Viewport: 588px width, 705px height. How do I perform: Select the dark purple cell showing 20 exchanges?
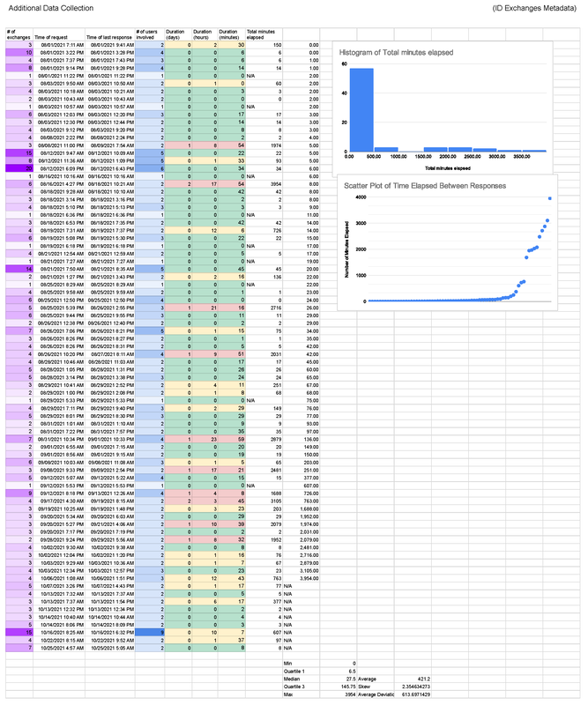click(19, 168)
